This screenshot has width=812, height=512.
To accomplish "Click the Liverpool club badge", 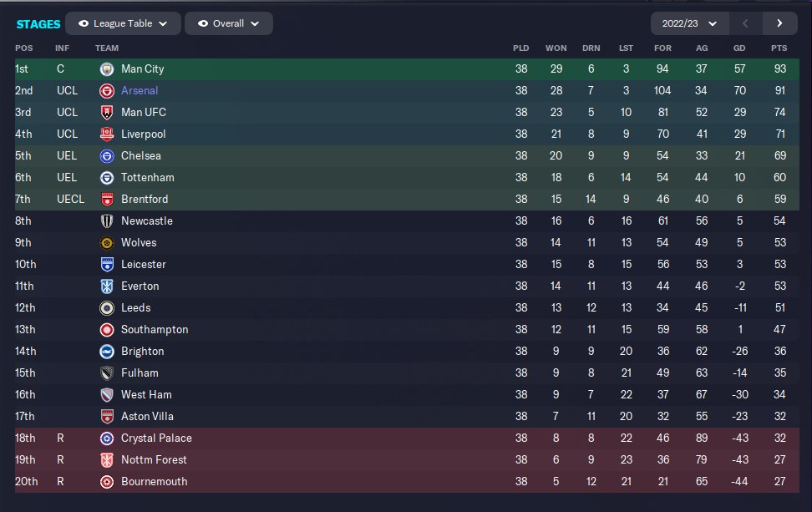I will pyautogui.click(x=106, y=134).
